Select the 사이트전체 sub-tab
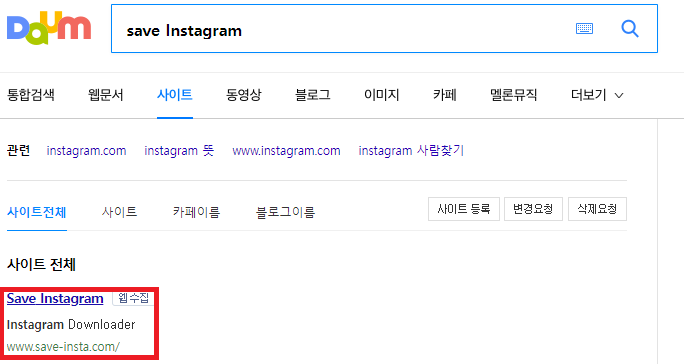This screenshot has width=684, height=364. (x=37, y=212)
